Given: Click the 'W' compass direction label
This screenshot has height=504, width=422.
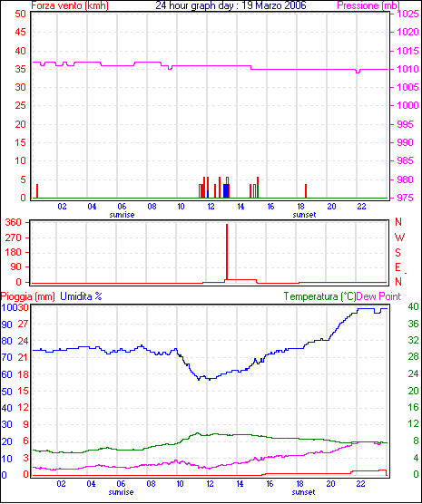Looking at the screenshot, I should (399, 237).
